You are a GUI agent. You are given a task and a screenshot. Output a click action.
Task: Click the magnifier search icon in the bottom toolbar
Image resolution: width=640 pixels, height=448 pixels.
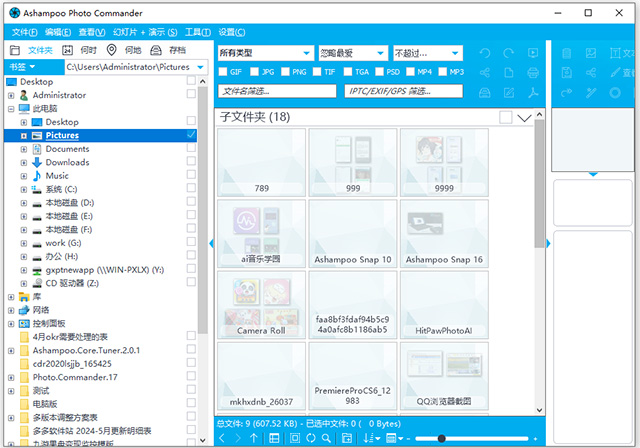point(326,438)
